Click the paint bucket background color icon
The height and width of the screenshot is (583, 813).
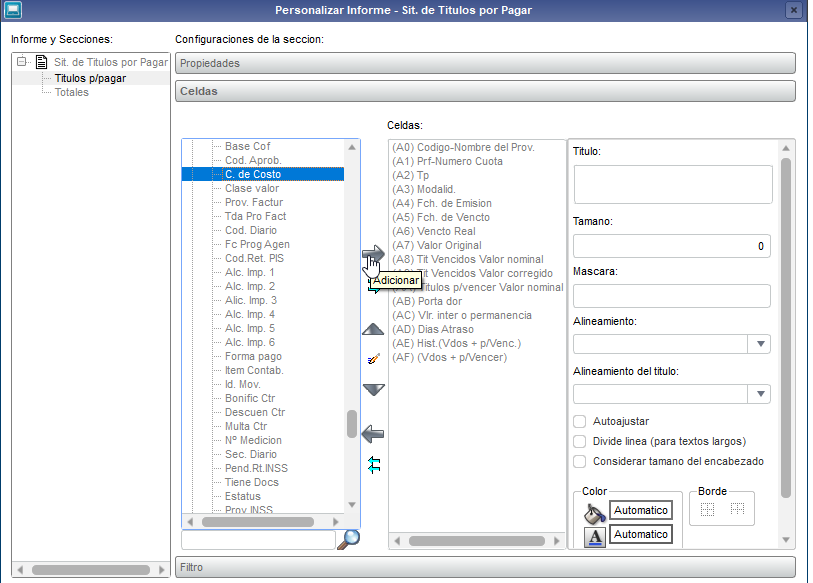tap(595, 513)
